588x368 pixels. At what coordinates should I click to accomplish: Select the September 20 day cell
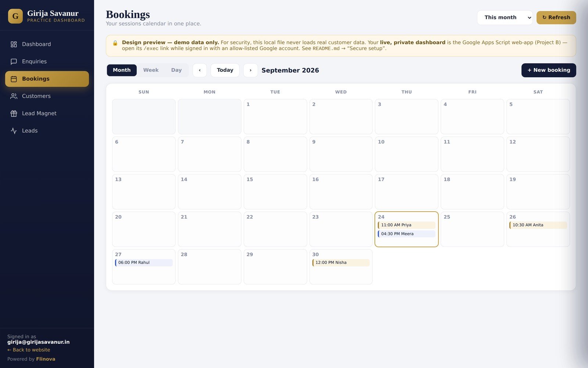[x=144, y=229]
